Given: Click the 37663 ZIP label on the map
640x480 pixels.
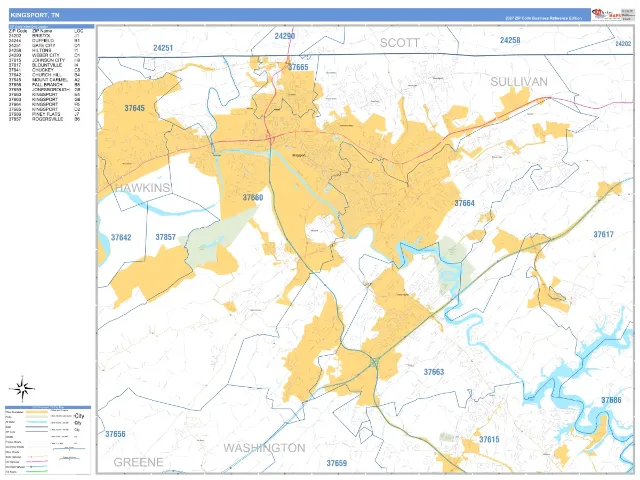Looking at the screenshot, I should [434, 372].
